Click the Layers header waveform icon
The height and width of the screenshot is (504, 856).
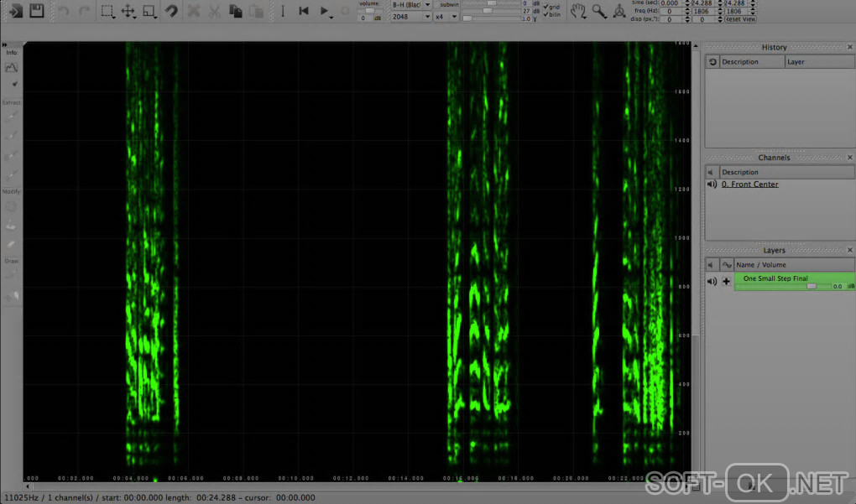point(727,265)
